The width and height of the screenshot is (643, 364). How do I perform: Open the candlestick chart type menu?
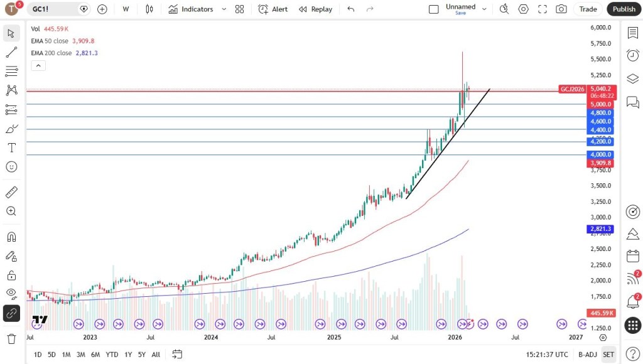pyautogui.click(x=149, y=9)
